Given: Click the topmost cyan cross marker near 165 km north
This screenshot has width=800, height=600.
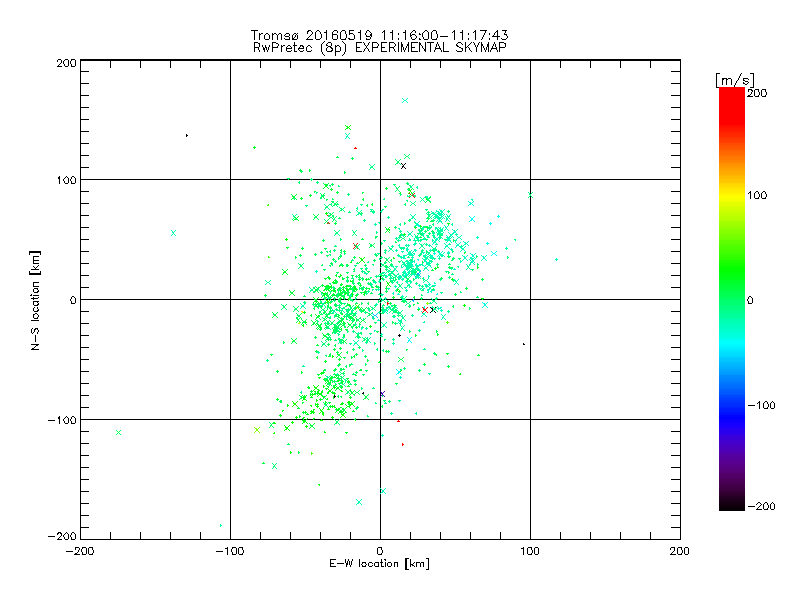Looking at the screenshot, I should [405, 101].
